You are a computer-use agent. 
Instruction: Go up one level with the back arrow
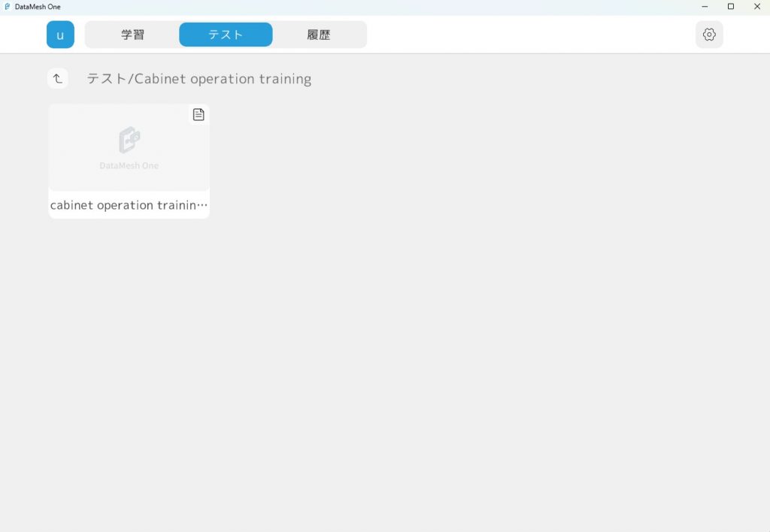58,78
